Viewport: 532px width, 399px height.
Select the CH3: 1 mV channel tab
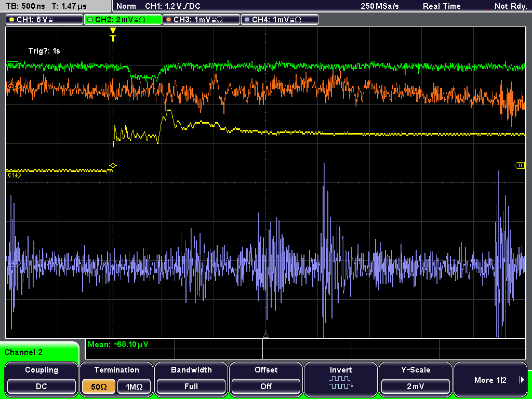[x=201, y=20]
